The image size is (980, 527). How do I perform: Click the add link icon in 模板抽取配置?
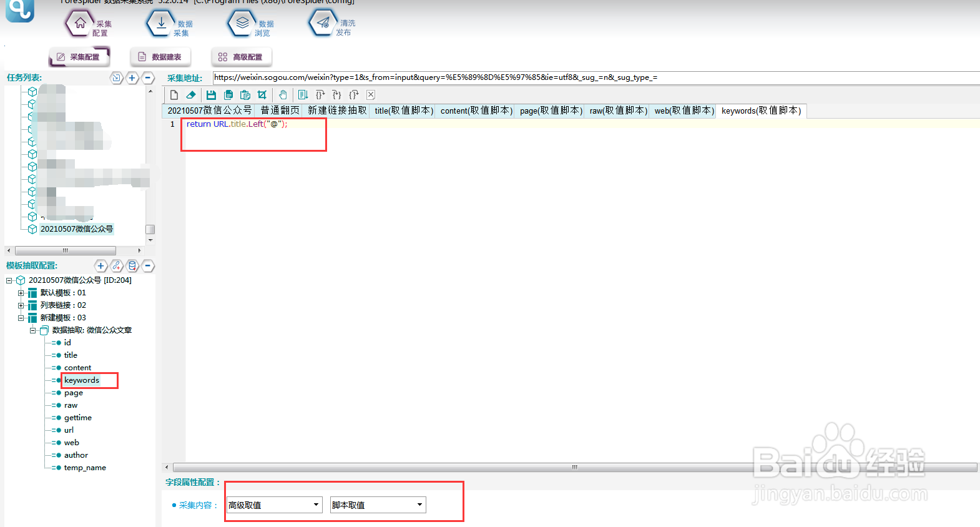(117, 266)
